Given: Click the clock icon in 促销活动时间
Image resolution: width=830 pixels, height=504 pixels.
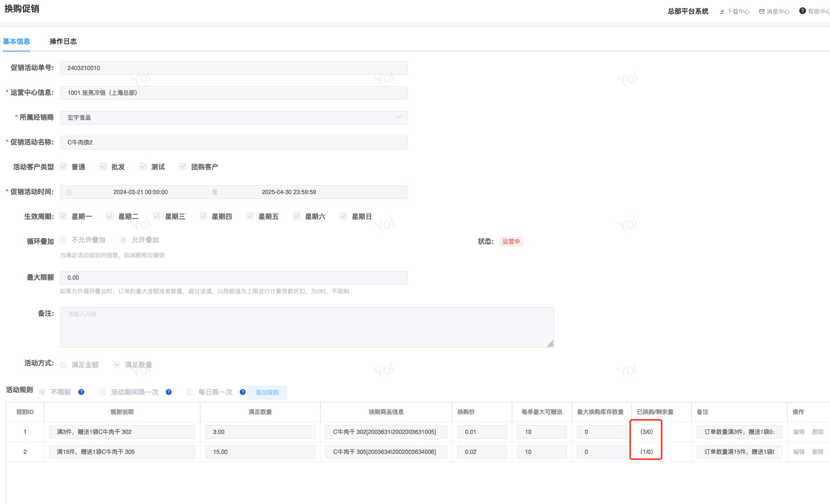Looking at the screenshot, I should pyautogui.click(x=69, y=192).
